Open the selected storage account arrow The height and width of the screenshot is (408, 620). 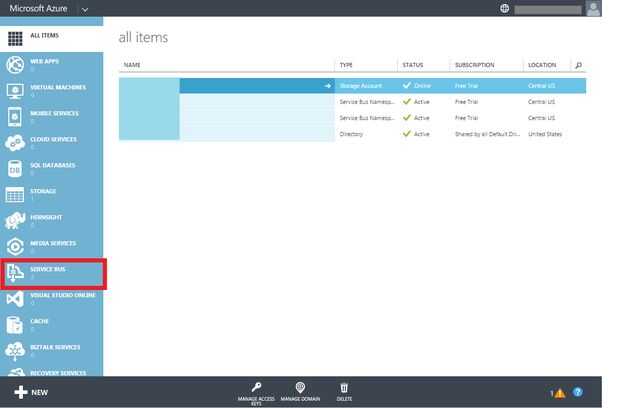point(327,86)
